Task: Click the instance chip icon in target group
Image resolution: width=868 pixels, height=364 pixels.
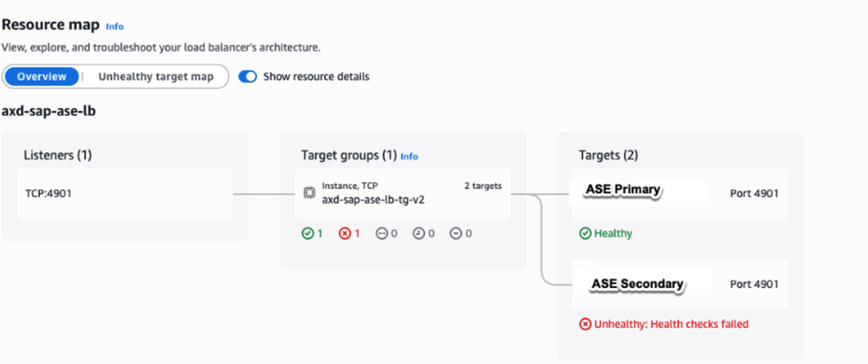Action: pyautogui.click(x=310, y=192)
